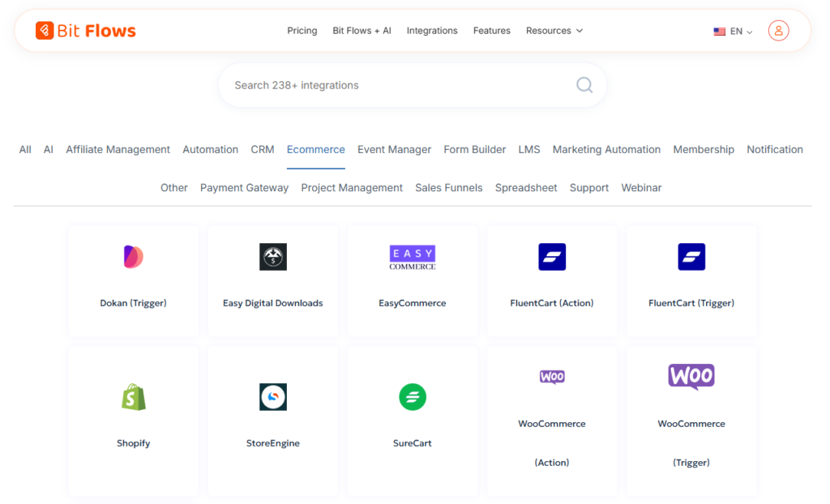Image resolution: width=830 pixels, height=504 pixels.
Task: Show All integrations category
Action: tap(25, 149)
